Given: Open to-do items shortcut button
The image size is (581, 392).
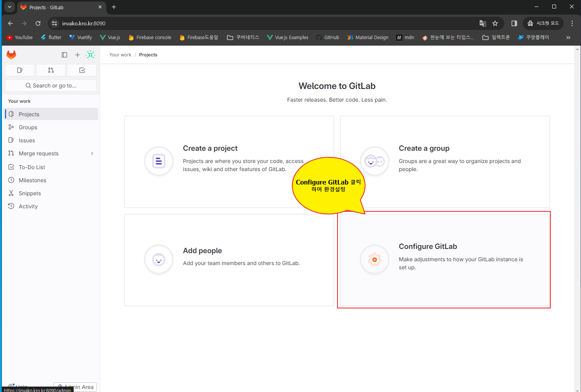Looking at the screenshot, I should pos(82,70).
